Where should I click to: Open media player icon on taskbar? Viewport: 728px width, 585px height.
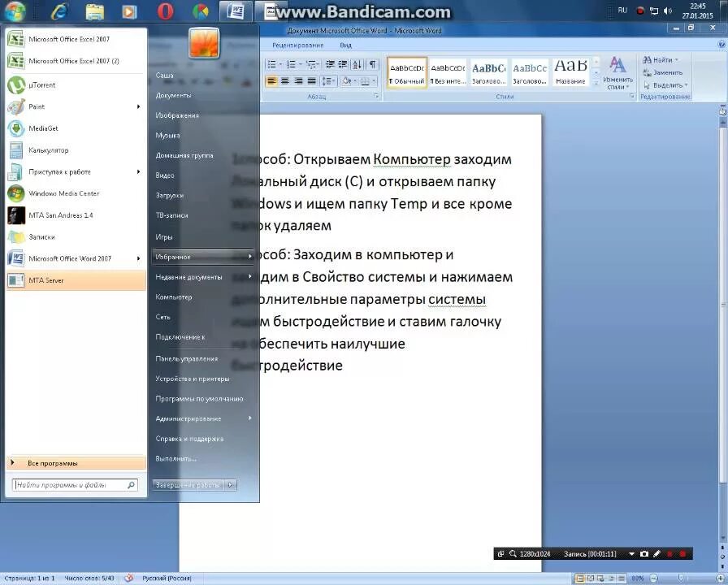pos(129,11)
